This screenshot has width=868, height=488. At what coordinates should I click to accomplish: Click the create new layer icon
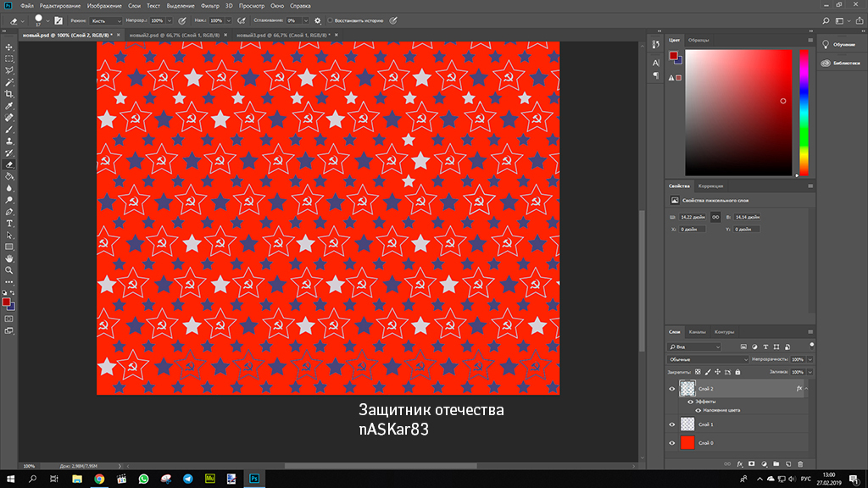(788, 463)
